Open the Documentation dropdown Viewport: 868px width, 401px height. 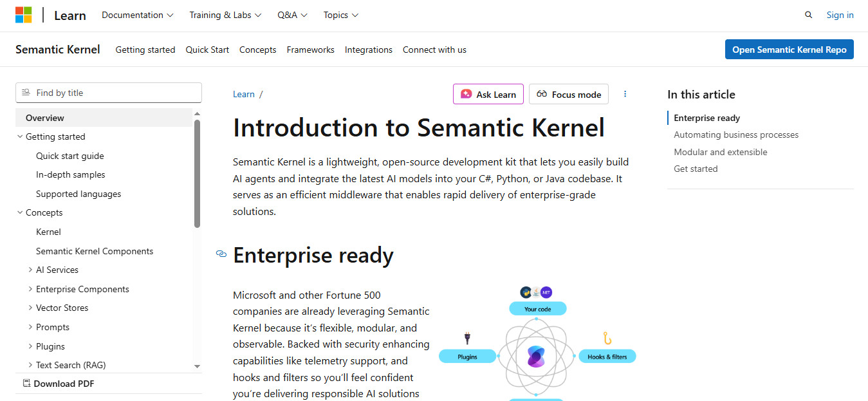(x=137, y=14)
